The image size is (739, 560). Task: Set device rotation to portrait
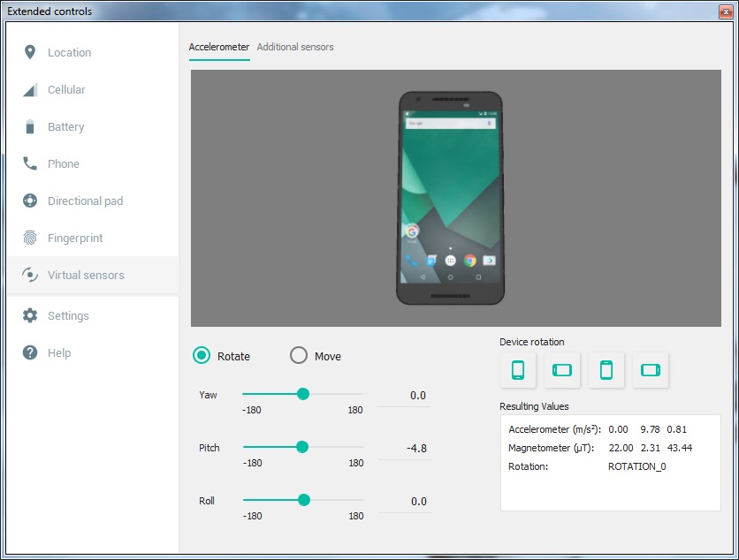click(x=518, y=370)
